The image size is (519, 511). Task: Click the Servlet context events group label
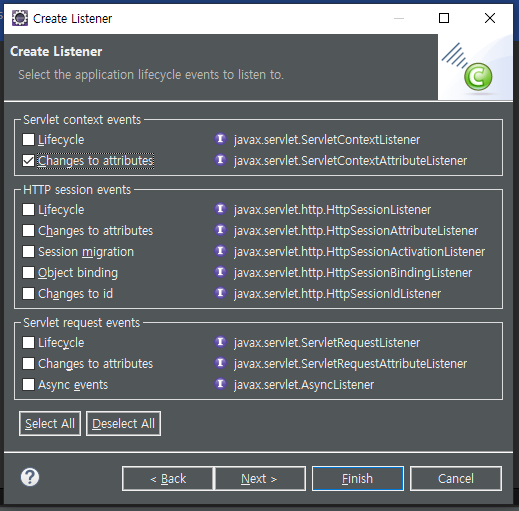point(82,120)
